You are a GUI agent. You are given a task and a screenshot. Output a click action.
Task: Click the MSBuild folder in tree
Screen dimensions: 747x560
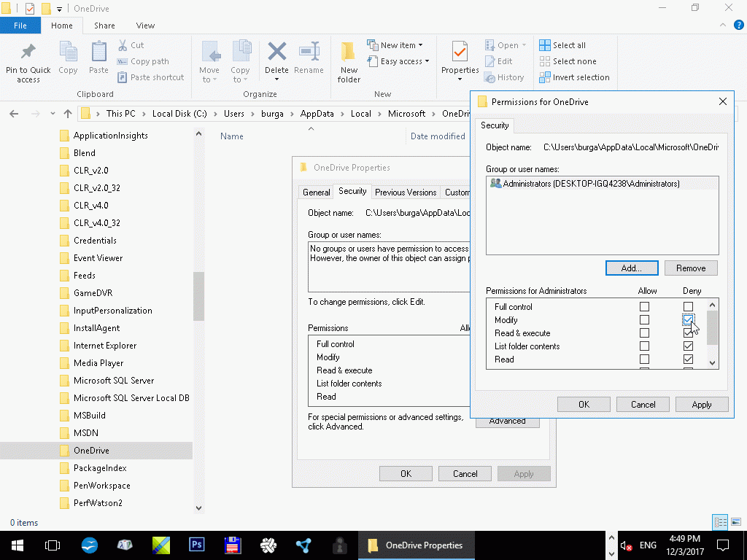click(90, 415)
